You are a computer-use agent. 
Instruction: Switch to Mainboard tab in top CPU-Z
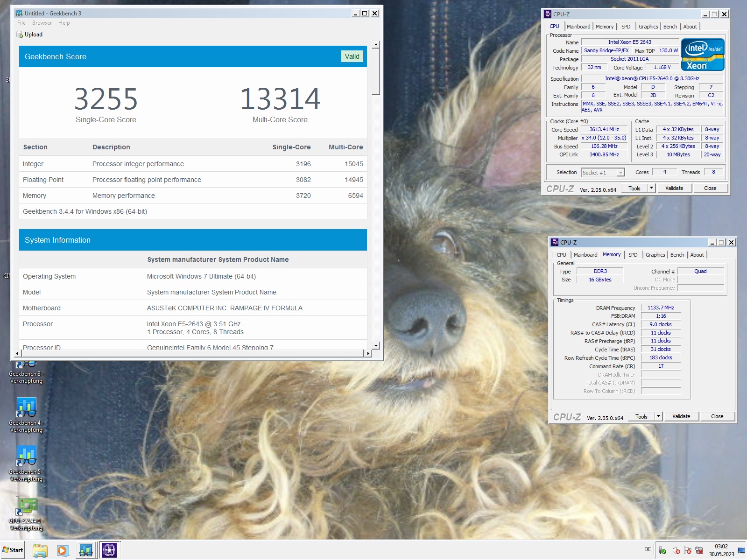coord(578,27)
